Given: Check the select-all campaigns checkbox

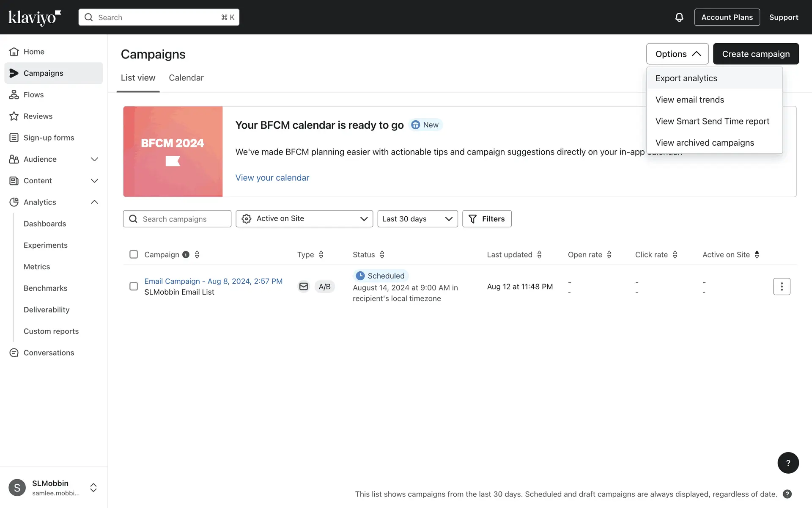Looking at the screenshot, I should 134,254.
